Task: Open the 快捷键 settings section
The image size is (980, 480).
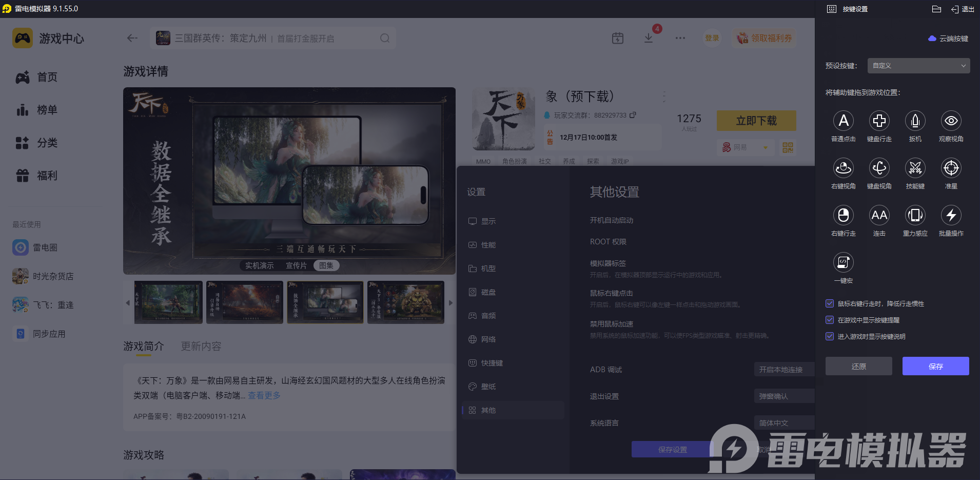Action: (513, 363)
